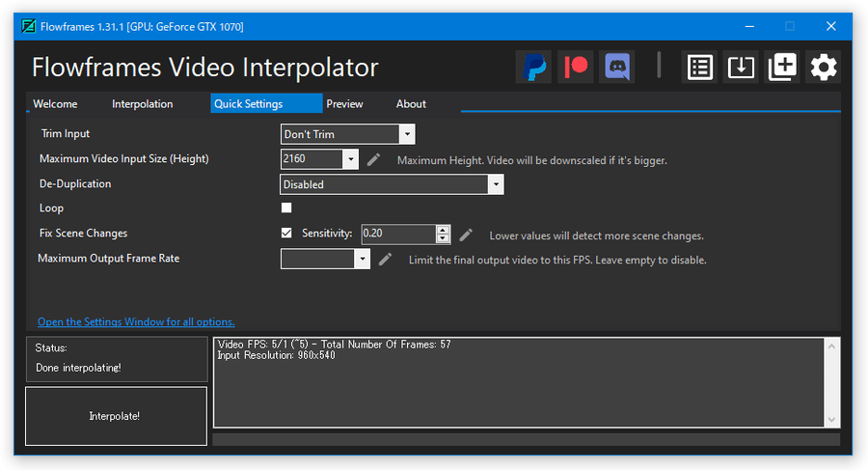Open the settings gear icon
This screenshot has width=868, height=470.
point(824,67)
